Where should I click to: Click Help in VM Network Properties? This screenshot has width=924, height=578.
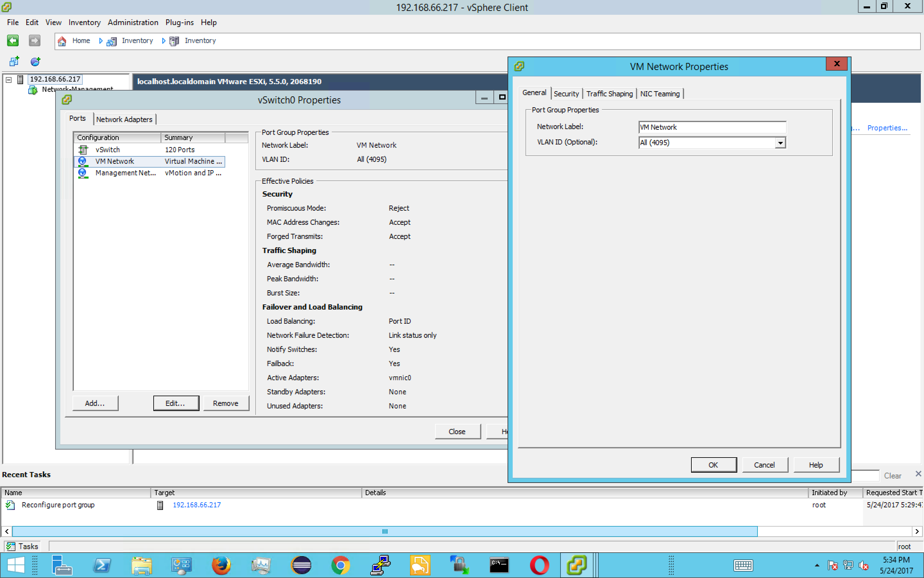pos(816,465)
